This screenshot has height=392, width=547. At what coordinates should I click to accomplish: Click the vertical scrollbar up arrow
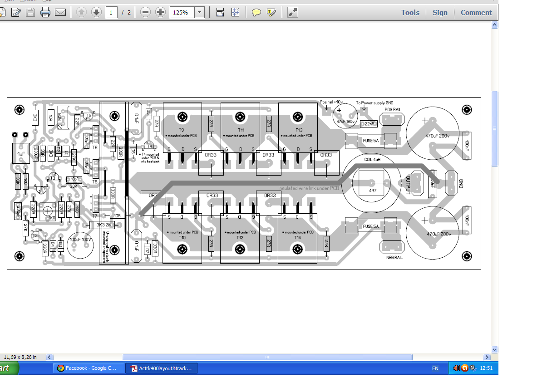[x=495, y=26]
